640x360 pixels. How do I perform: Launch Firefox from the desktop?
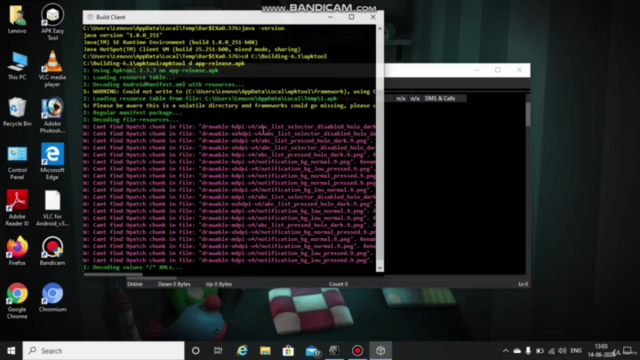(17, 251)
